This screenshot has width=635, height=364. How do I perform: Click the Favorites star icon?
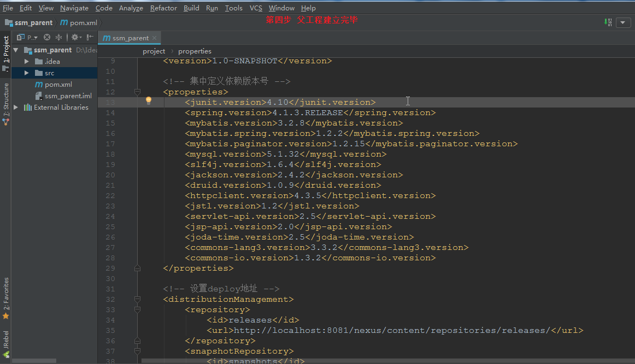point(5,317)
